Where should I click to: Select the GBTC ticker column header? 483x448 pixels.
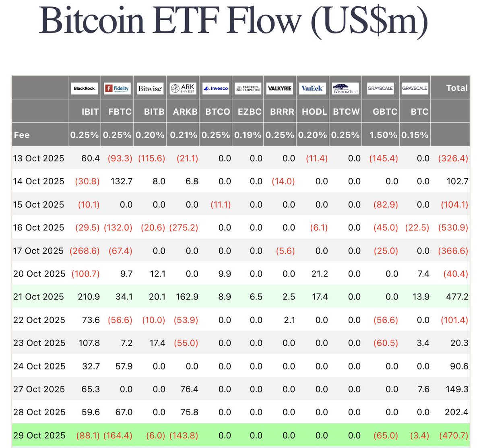point(385,112)
